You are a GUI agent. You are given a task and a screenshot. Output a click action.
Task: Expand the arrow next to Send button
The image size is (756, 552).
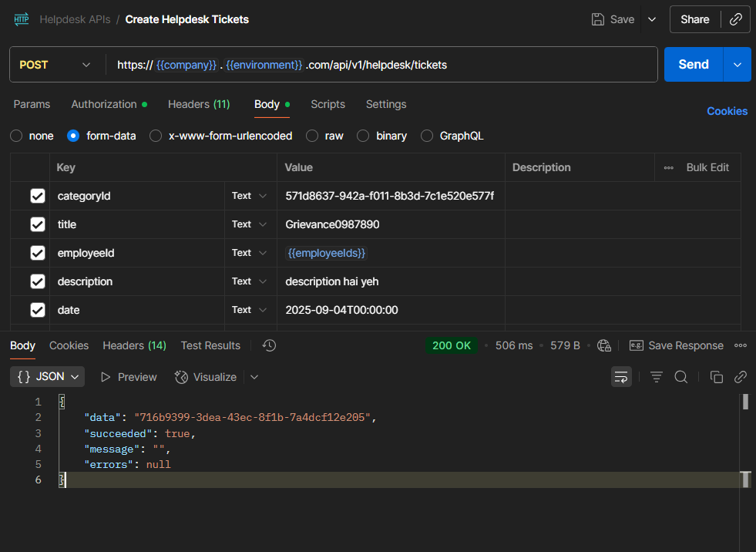(737, 65)
